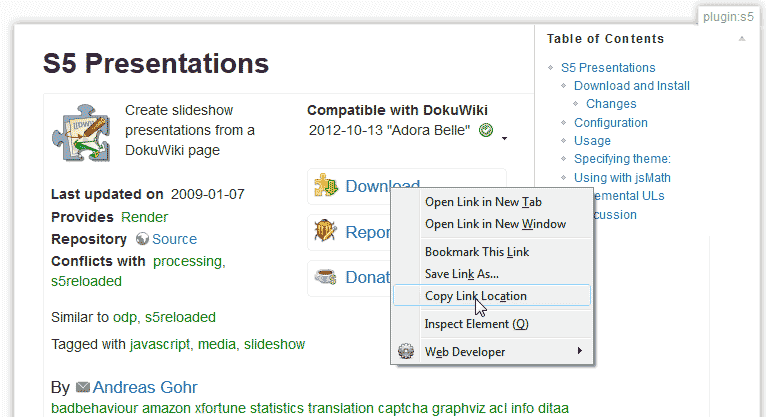This screenshot has height=417, width=766.
Task: Open the Web Developer submenu arrow
Action: [579, 351]
